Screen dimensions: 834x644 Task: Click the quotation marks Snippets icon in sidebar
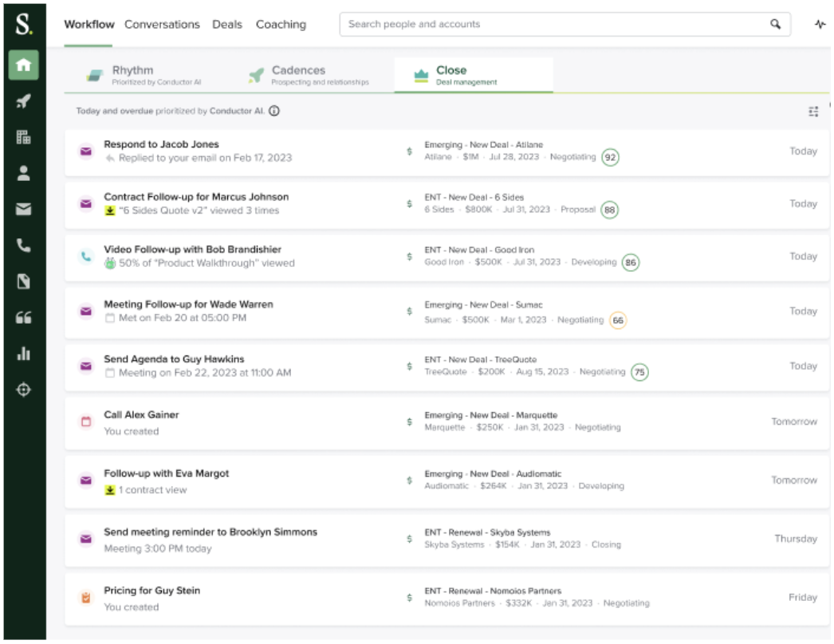[23, 318]
